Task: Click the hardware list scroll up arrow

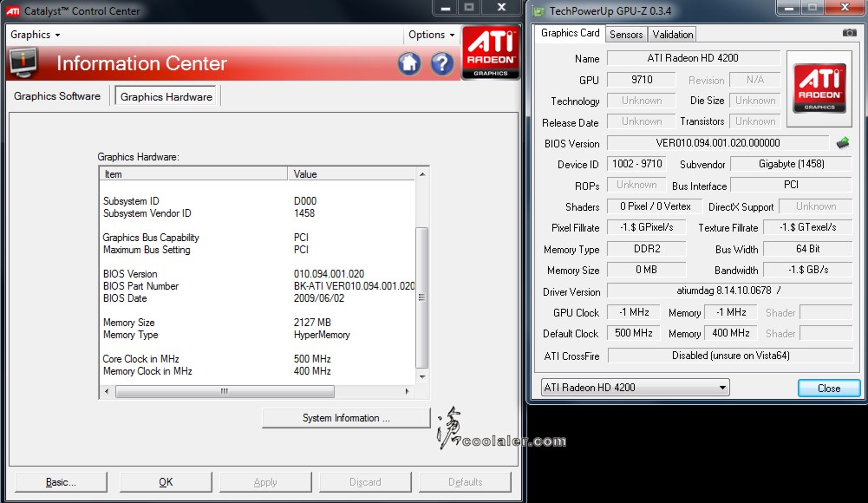Action: 422,174
